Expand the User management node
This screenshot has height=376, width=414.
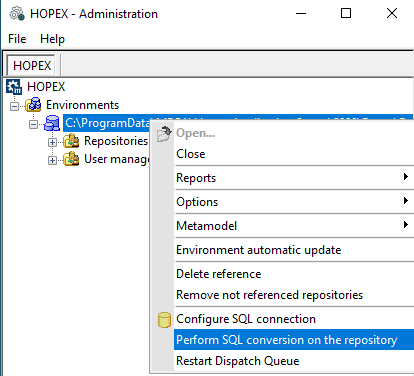point(52,160)
